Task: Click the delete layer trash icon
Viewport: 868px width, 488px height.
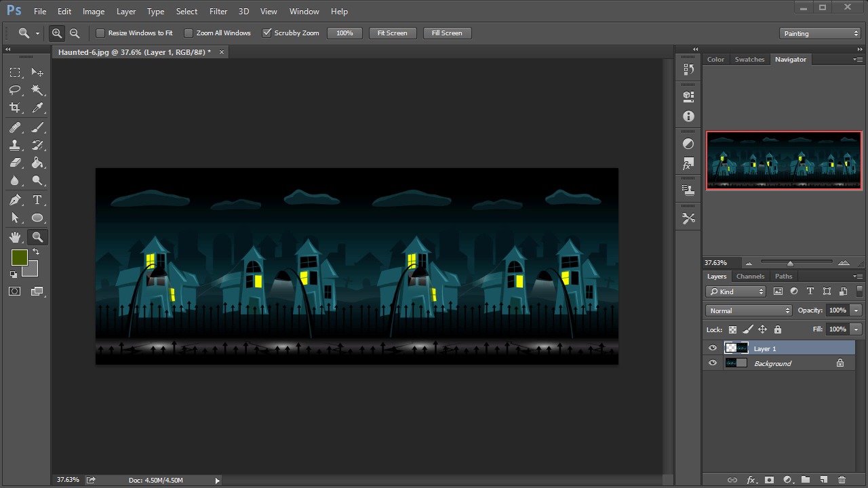Action: point(842,480)
